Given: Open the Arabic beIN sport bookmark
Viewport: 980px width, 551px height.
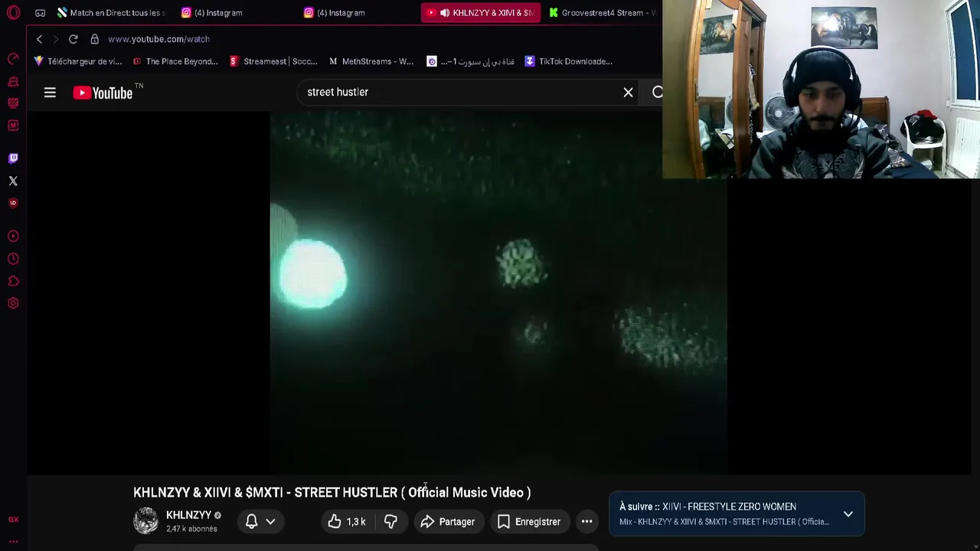Looking at the screenshot, I should (471, 61).
